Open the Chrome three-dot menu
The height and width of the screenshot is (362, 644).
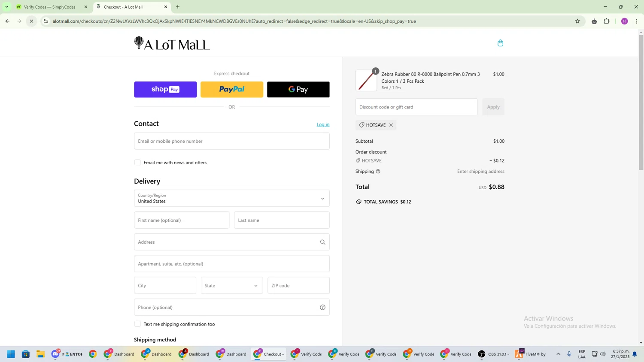[637, 21]
